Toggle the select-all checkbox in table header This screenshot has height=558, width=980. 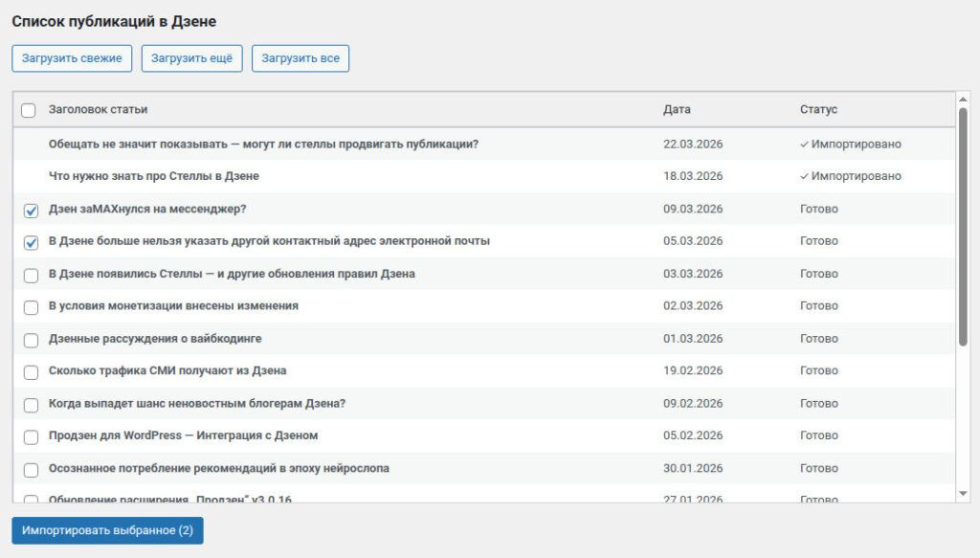[29, 110]
